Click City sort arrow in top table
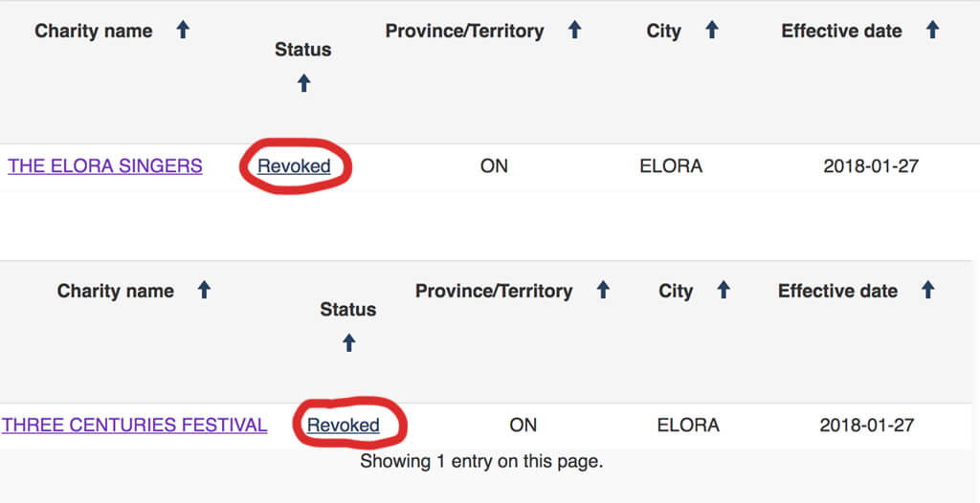The height and width of the screenshot is (503, 980). [x=711, y=31]
